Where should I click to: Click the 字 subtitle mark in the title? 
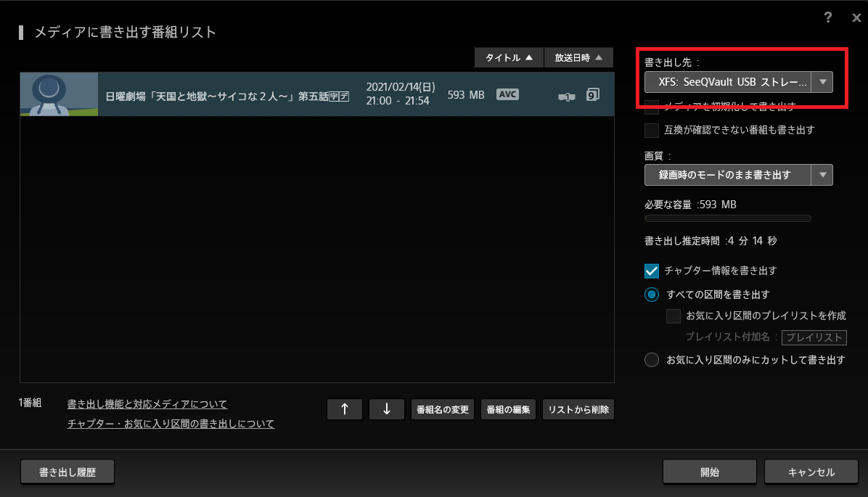(334, 96)
